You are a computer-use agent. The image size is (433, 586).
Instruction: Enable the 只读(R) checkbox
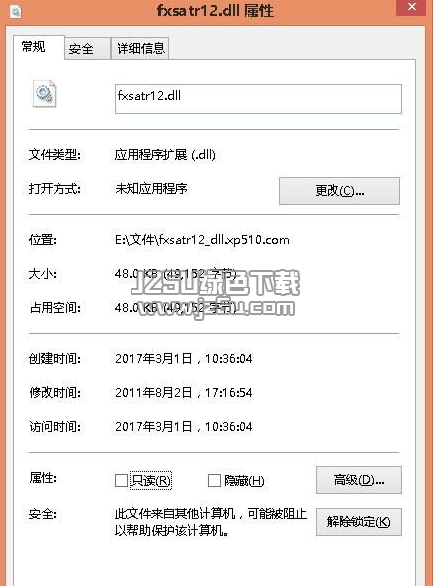[x=121, y=481]
